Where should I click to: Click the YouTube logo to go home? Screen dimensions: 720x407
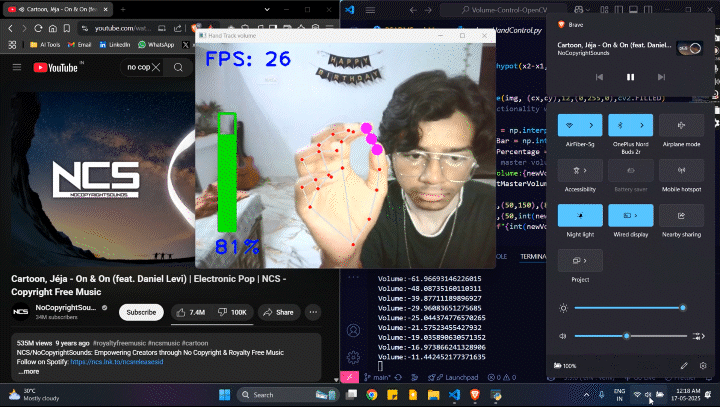click(x=56, y=68)
